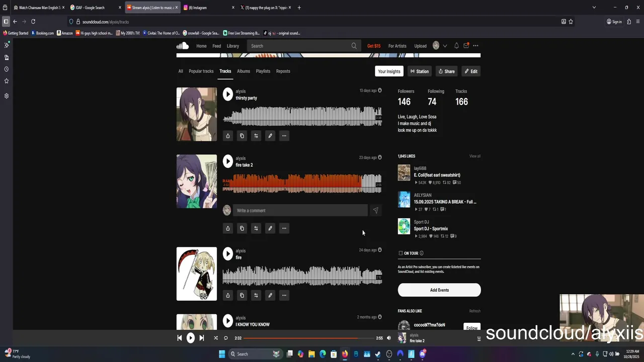The image size is (644, 362).
Task: Open Firefox sidebar settings gear
Action: pos(7,96)
